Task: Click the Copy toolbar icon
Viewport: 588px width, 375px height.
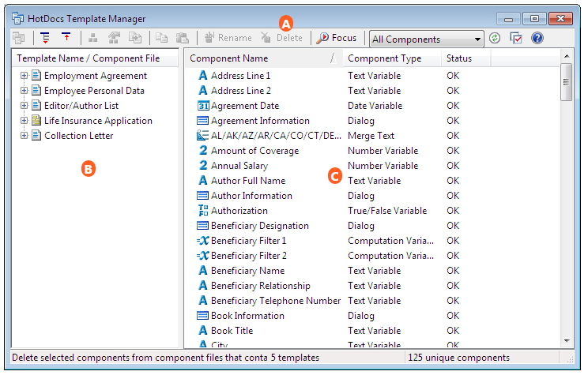Action: pos(162,38)
